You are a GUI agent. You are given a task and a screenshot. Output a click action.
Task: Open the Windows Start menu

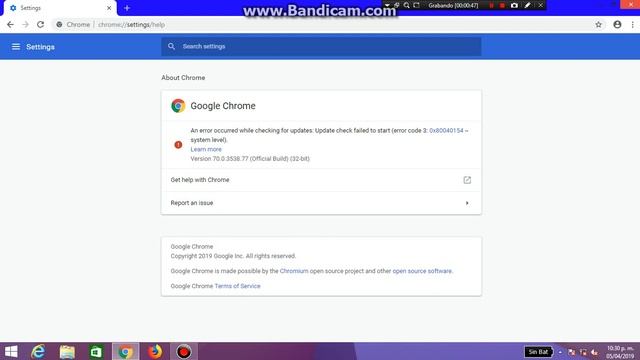[11, 351]
